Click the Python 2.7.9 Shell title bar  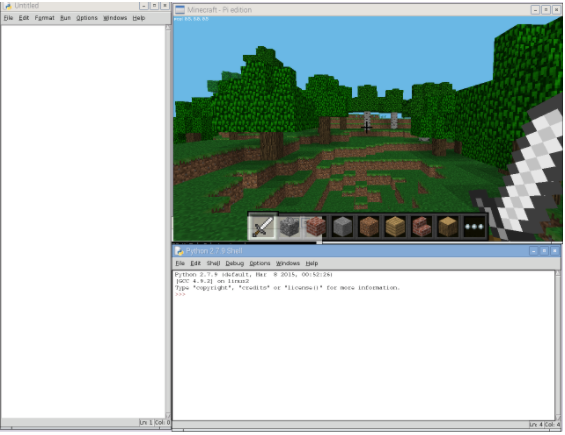366,251
